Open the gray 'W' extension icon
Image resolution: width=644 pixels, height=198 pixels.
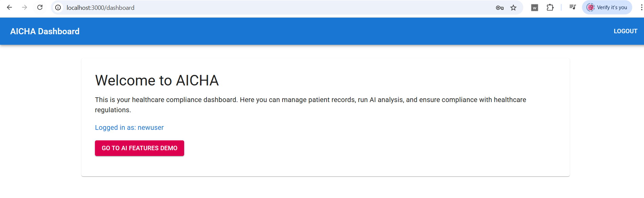pyautogui.click(x=534, y=7)
